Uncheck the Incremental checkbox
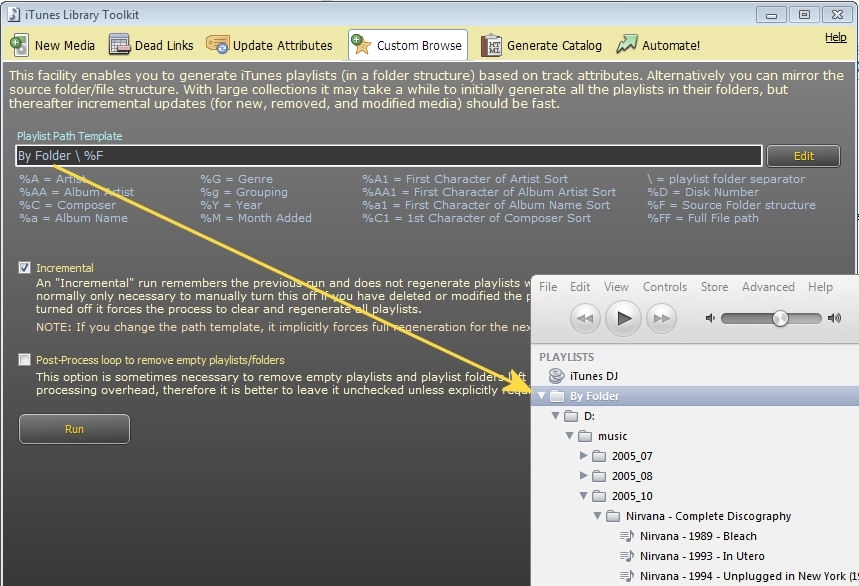This screenshot has height=586, width=859. coord(24,267)
